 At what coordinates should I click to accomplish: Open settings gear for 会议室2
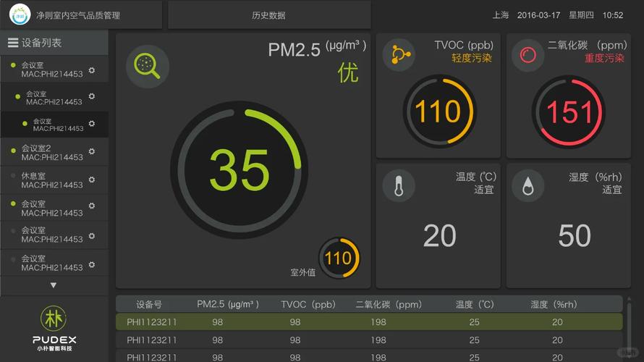point(92,152)
